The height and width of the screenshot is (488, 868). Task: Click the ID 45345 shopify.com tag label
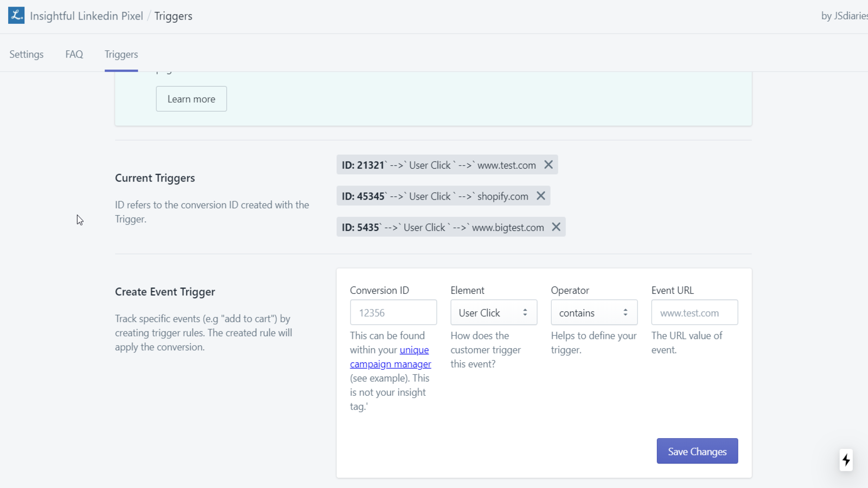coord(435,196)
